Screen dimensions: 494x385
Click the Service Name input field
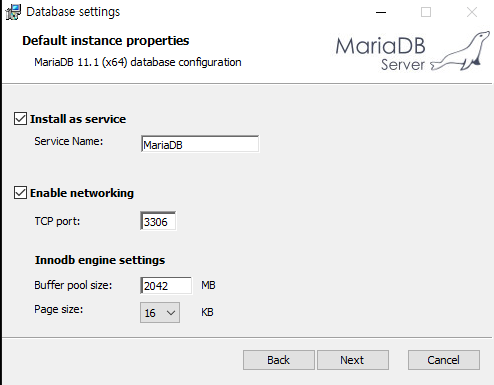200,144
